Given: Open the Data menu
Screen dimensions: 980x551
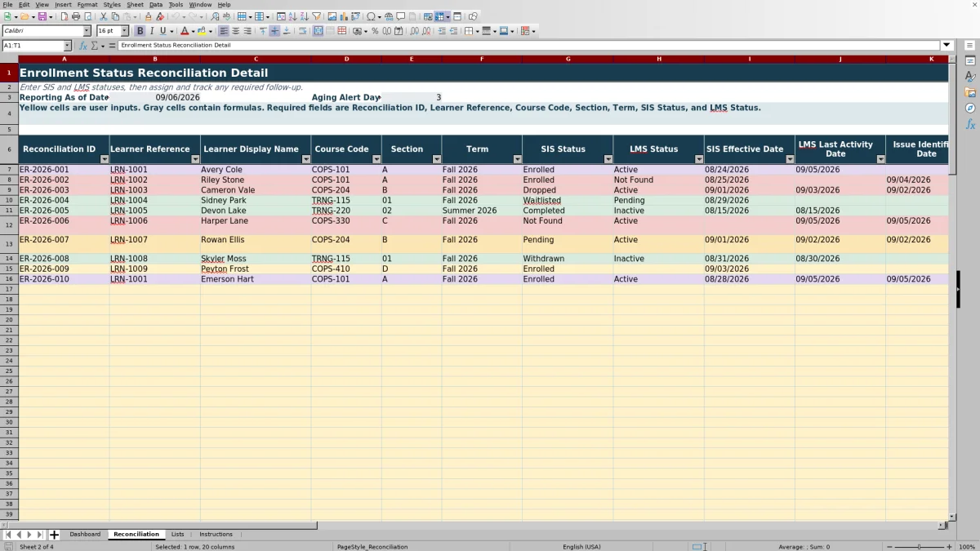Looking at the screenshot, I should pyautogui.click(x=155, y=4).
